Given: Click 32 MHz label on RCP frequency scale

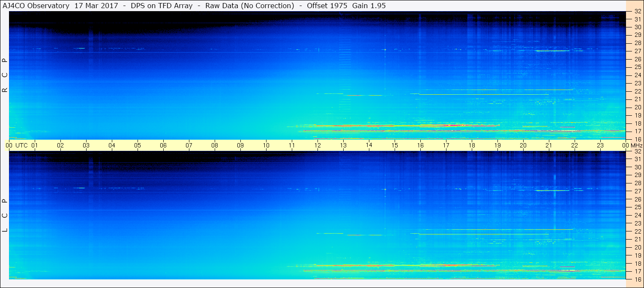Looking at the screenshot, I should point(637,12).
